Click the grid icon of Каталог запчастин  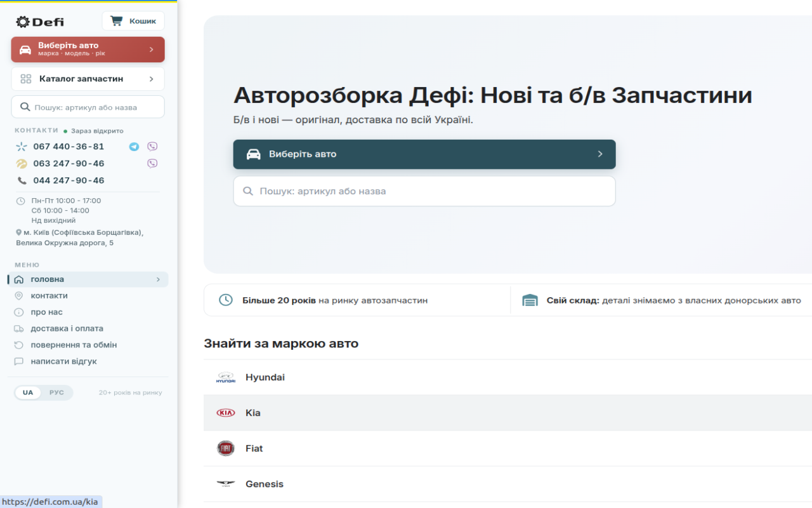click(x=26, y=79)
